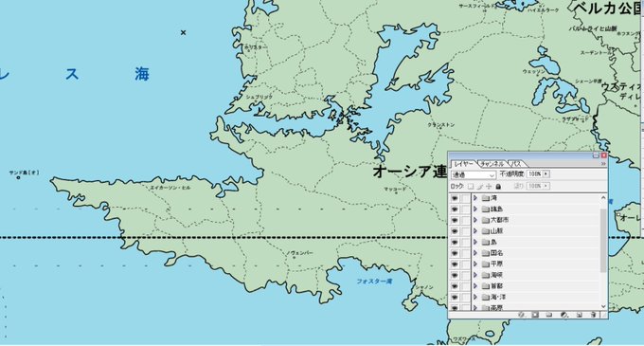Expand the 首都 layer group
This screenshot has width=644, height=346.
(475, 286)
